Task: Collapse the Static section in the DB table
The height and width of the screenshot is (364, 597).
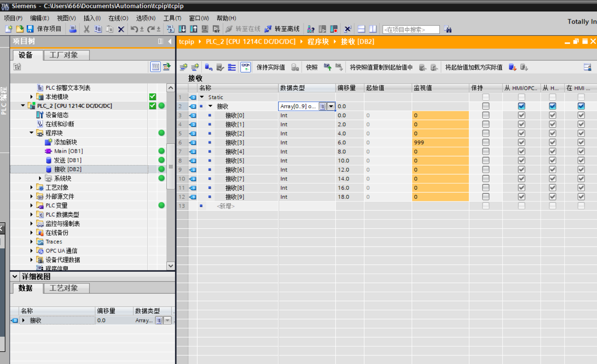Action: pos(202,97)
